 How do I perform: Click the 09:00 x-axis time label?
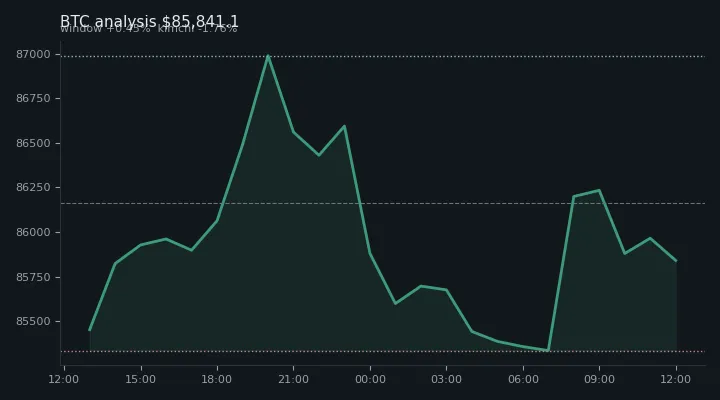point(599,379)
